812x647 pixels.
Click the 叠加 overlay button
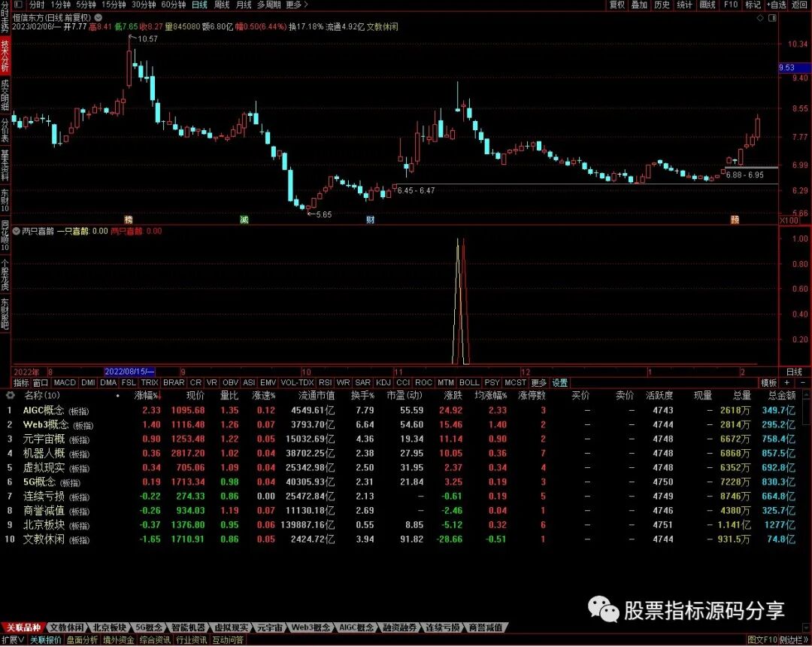[639, 5]
